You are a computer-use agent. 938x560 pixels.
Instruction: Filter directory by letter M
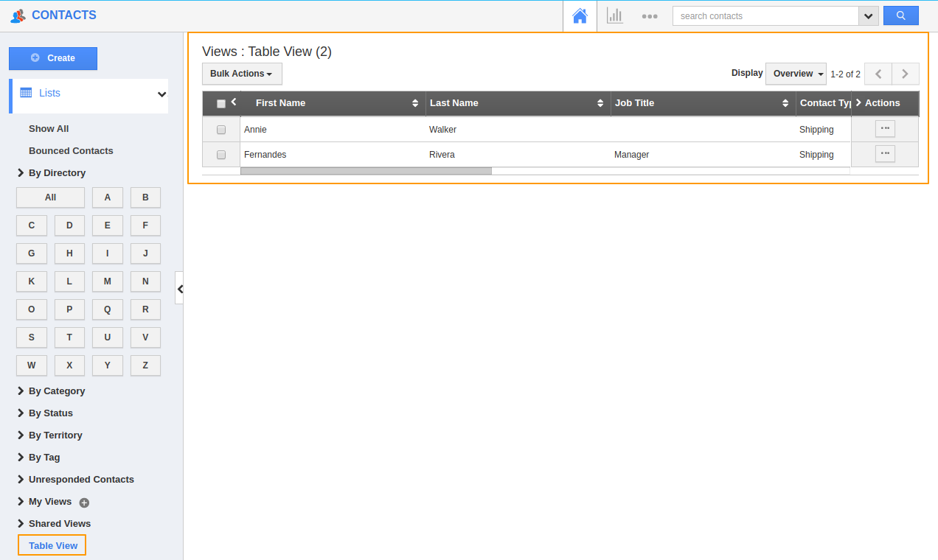(x=108, y=281)
